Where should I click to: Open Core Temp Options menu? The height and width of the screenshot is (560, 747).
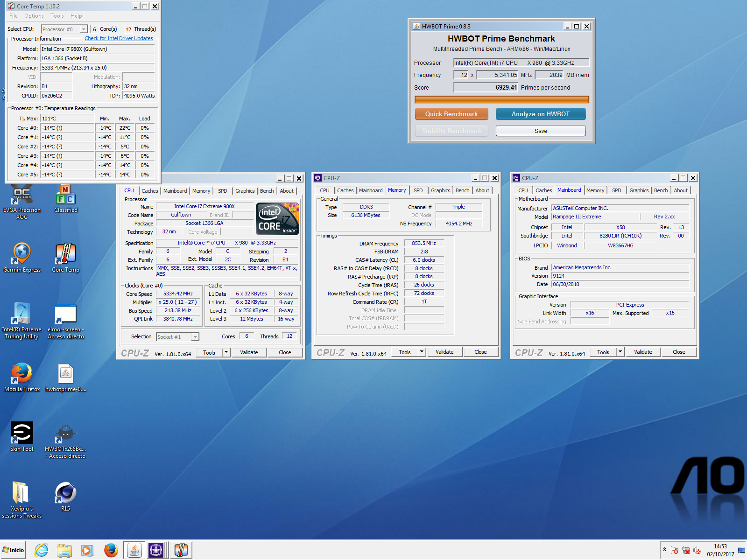(x=34, y=16)
